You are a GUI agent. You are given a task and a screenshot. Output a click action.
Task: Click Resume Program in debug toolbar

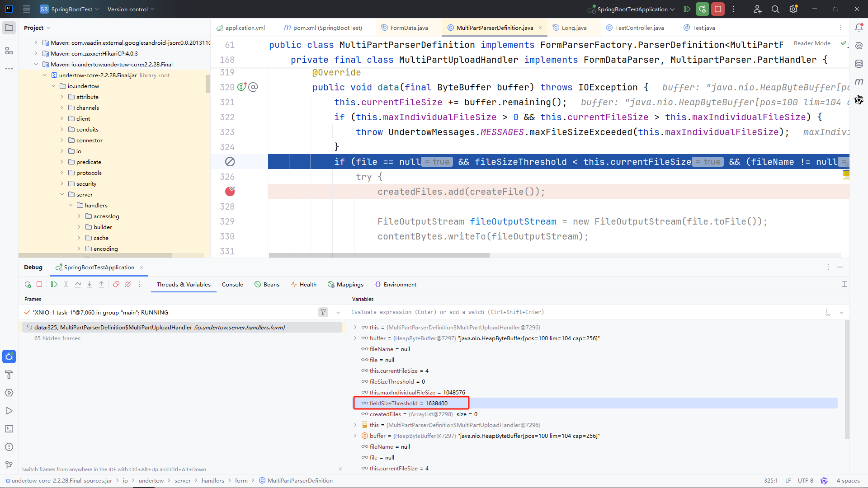click(54, 284)
